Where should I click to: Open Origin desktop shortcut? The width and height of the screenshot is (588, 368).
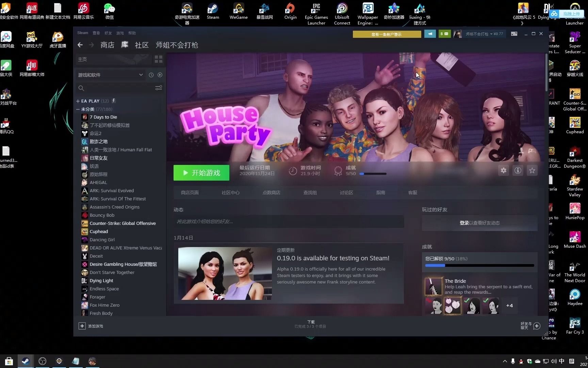pos(290,12)
